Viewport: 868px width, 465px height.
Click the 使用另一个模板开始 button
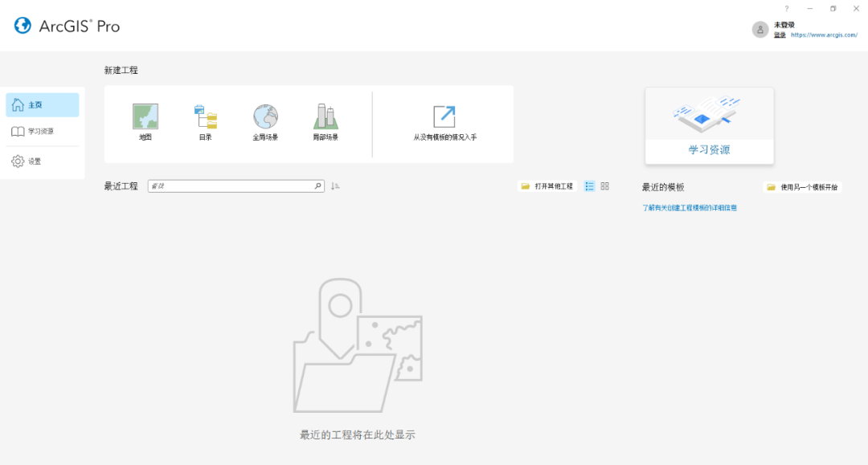coord(802,186)
